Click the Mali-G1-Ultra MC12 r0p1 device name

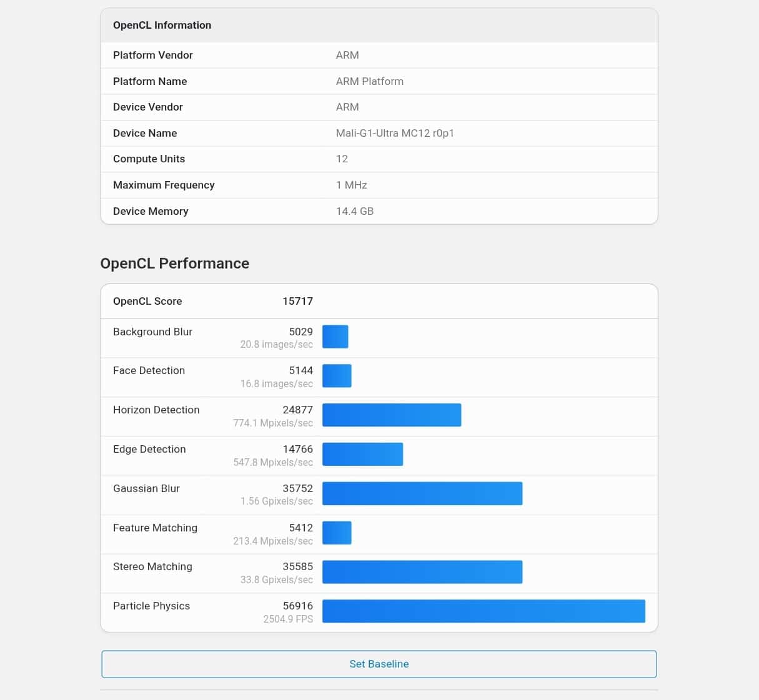pos(395,133)
